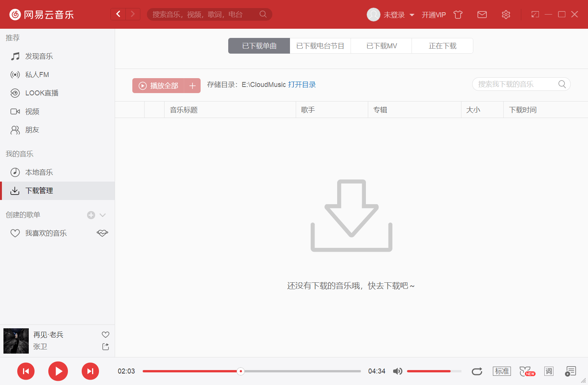Viewport: 588px width, 385px height.
Task: Collapse the 创建的歌单 section chevron
Action: (102, 215)
